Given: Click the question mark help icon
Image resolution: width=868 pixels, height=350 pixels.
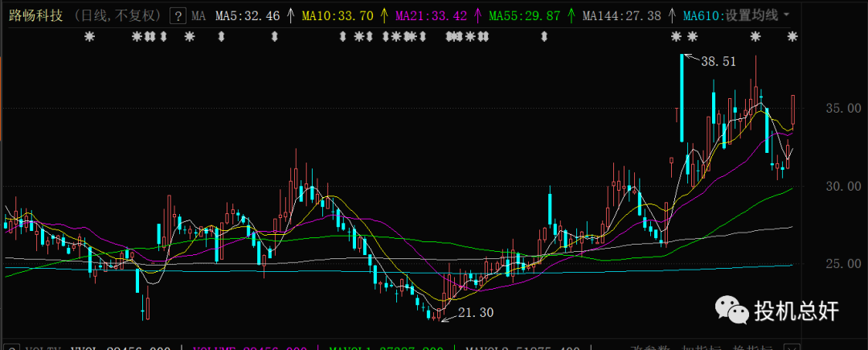Looking at the screenshot, I should [x=178, y=15].
